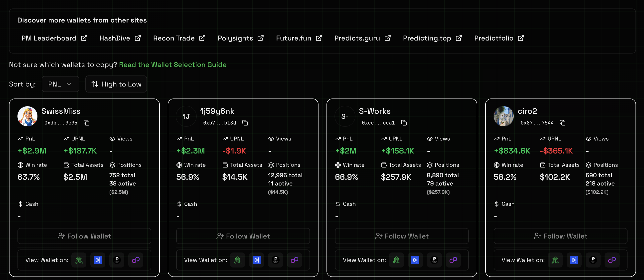Open PM Leaderboard external link
The width and height of the screenshot is (644, 280).
[54, 38]
